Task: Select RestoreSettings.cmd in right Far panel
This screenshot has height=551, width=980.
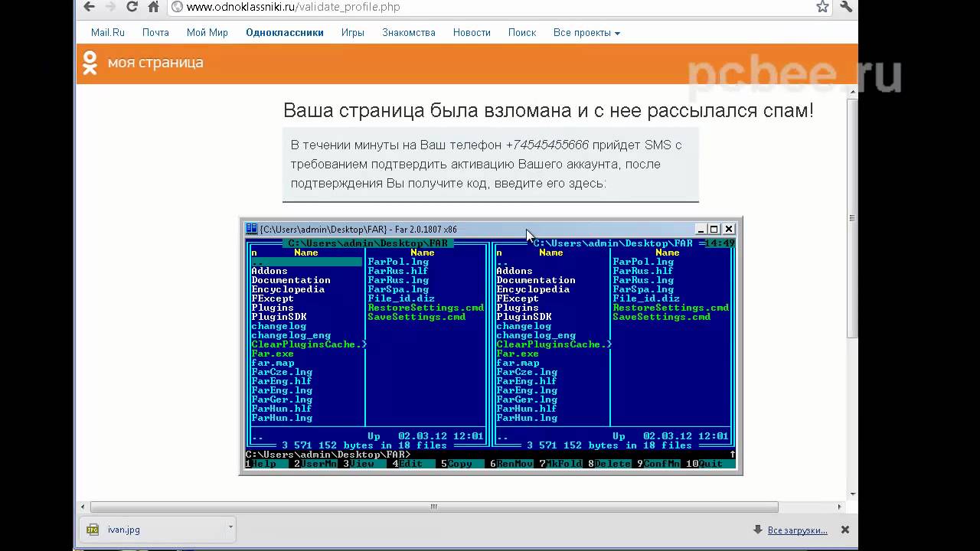Action: tap(671, 308)
